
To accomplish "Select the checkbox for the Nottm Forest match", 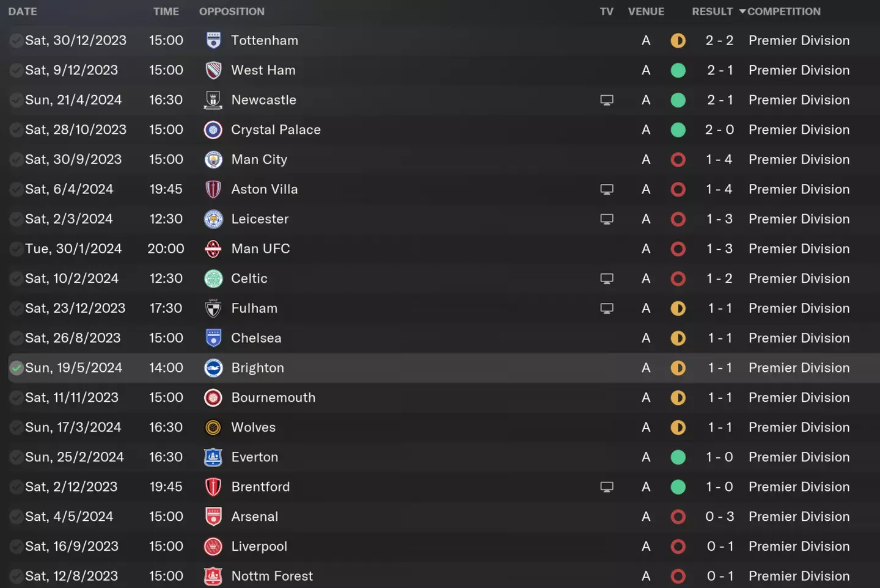I will [16, 576].
